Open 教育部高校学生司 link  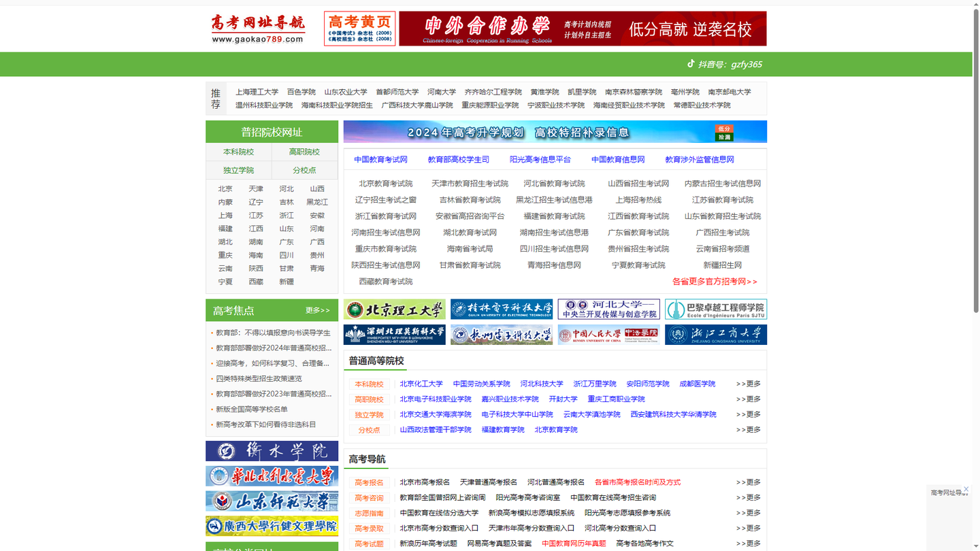point(459,159)
